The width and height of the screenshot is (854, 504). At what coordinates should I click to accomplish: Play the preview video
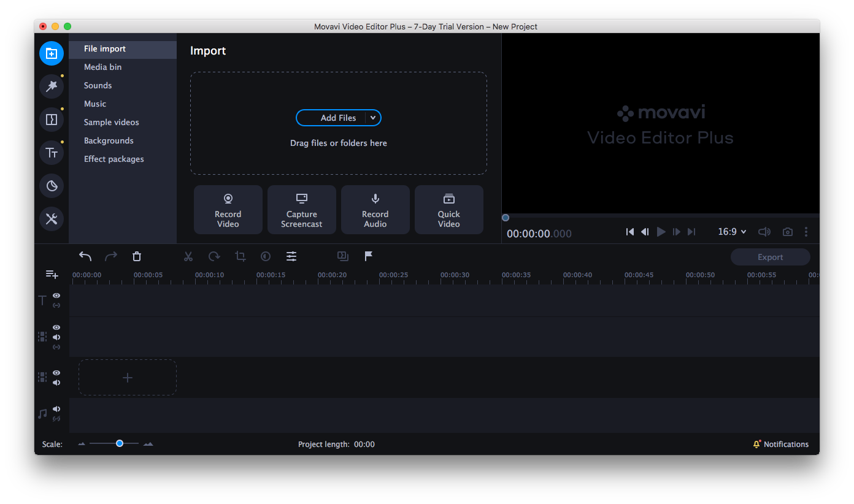[x=661, y=232]
